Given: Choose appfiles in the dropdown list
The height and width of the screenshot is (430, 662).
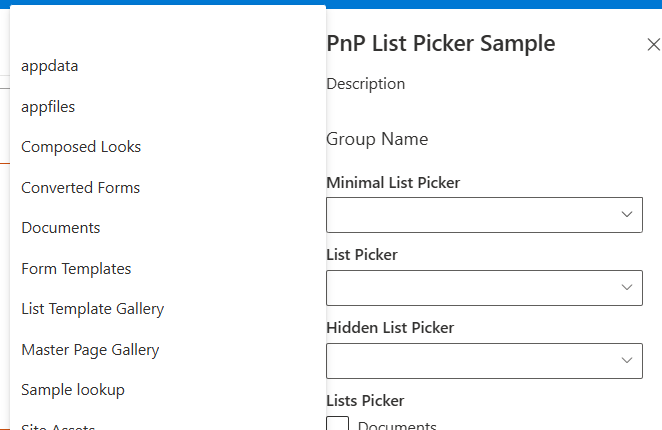Looking at the screenshot, I should point(48,106).
